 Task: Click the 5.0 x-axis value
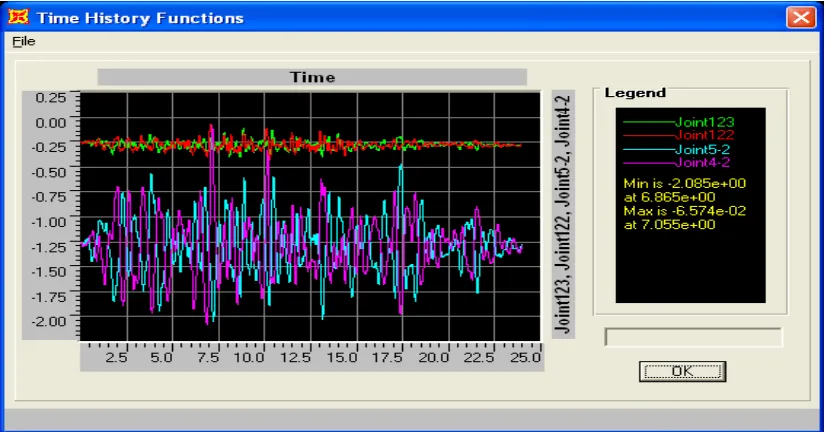pos(161,358)
